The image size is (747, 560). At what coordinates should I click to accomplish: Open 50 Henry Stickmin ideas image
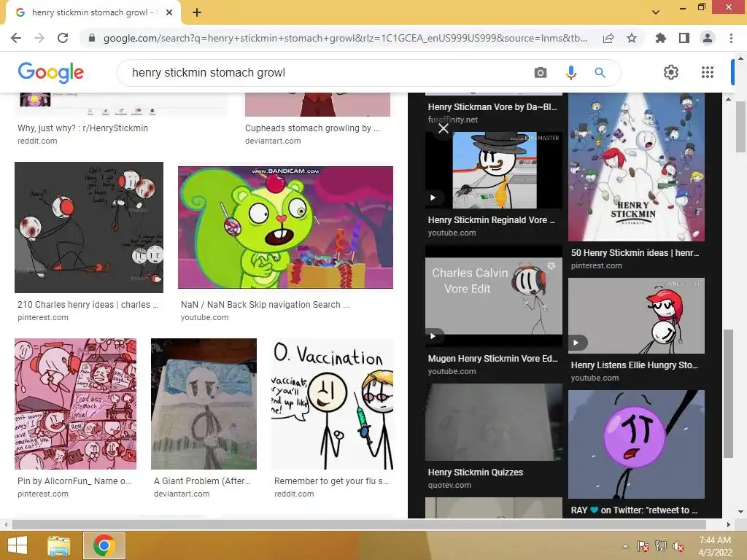click(636, 167)
